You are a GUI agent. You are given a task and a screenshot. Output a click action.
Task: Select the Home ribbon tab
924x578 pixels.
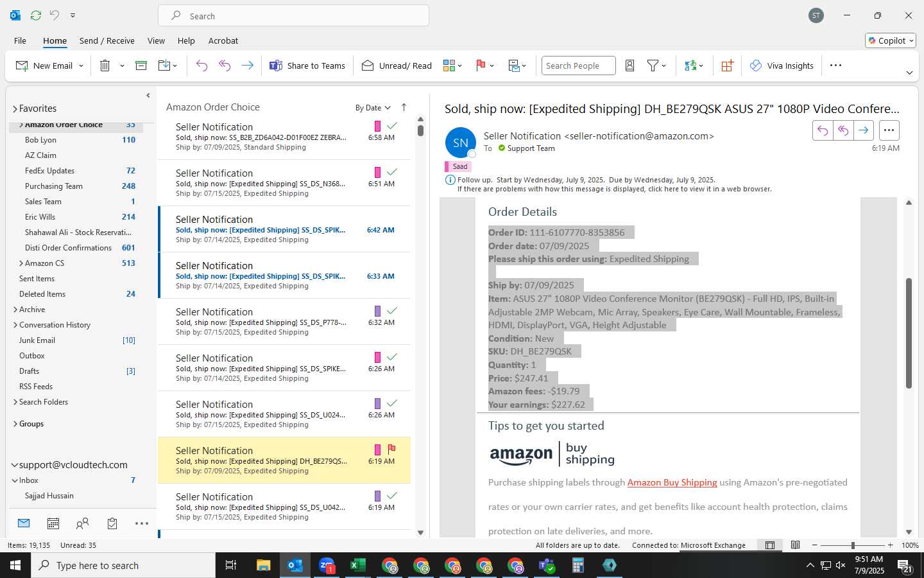55,40
